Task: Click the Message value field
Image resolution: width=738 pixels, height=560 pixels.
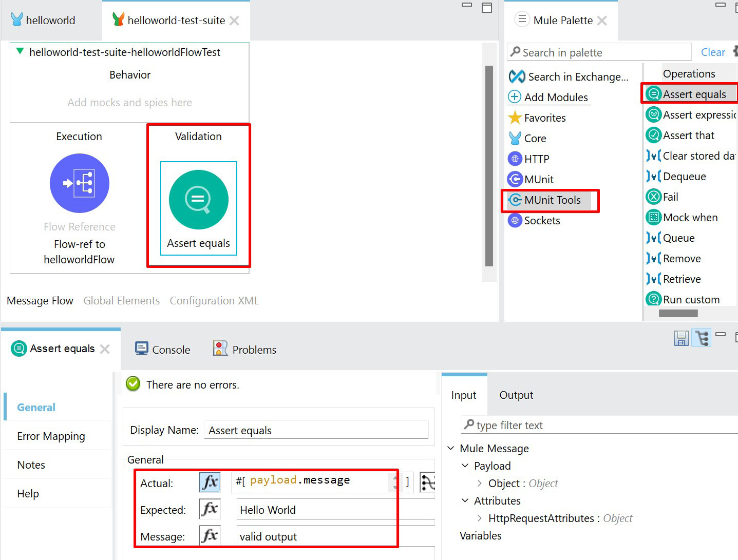Action: coord(336,536)
